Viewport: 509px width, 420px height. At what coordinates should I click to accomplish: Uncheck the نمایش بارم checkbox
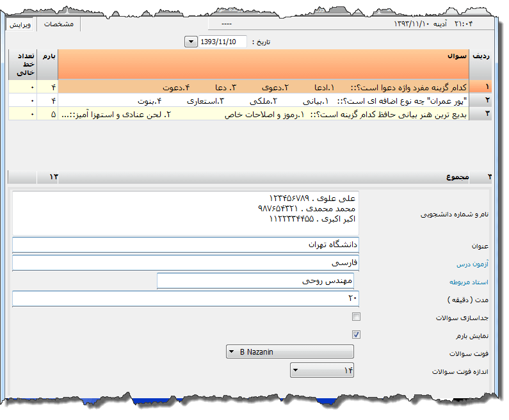point(357,334)
